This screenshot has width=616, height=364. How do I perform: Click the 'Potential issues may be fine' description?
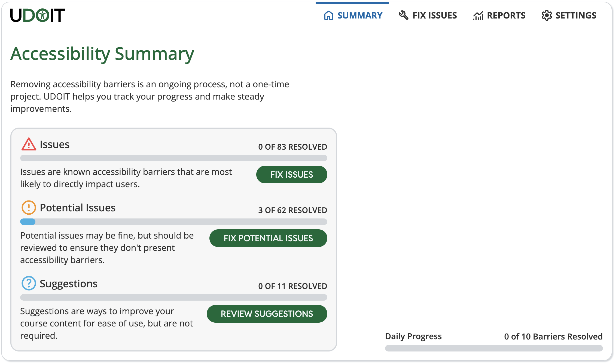[x=107, y=248]
